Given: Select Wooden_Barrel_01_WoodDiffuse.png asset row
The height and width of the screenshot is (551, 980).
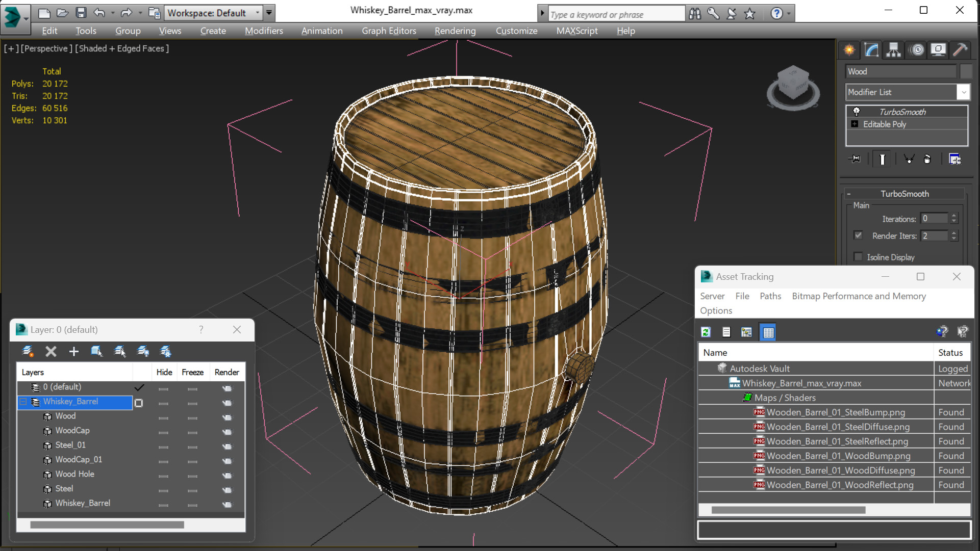Looking at the screenshot, I should click(x=834, y=470).
